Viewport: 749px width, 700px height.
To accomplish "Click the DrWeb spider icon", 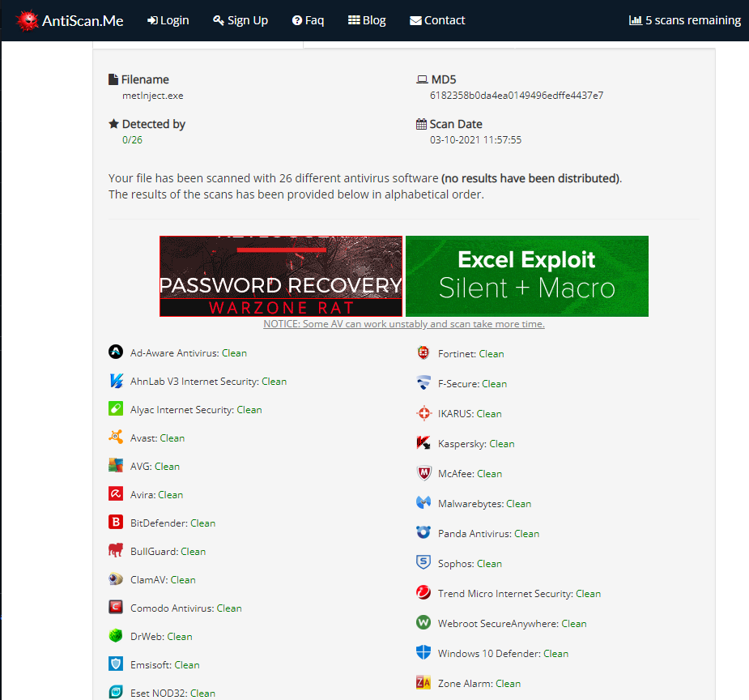I will 116,635.
